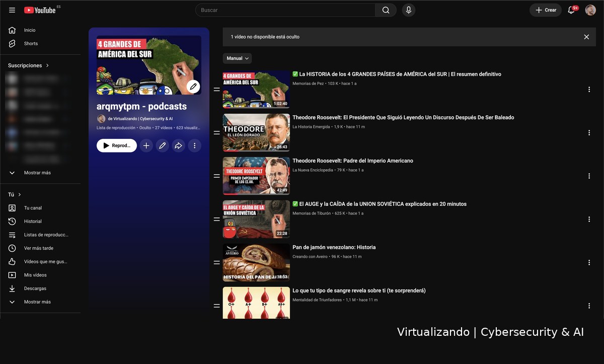Click drag handle for 4 GRANDES PAÍSES video
Image resolution: width=604 pixels, height=364 pixels.
(x=216, y=90)
